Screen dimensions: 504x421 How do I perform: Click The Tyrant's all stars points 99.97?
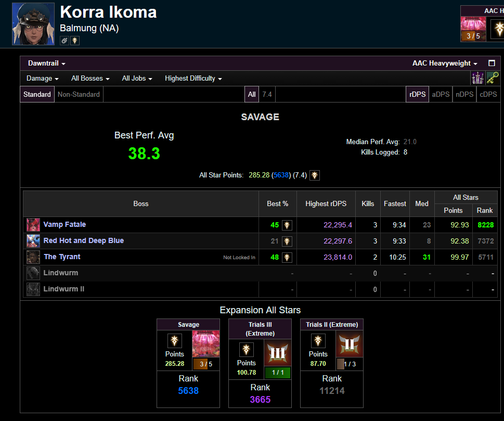460,257
